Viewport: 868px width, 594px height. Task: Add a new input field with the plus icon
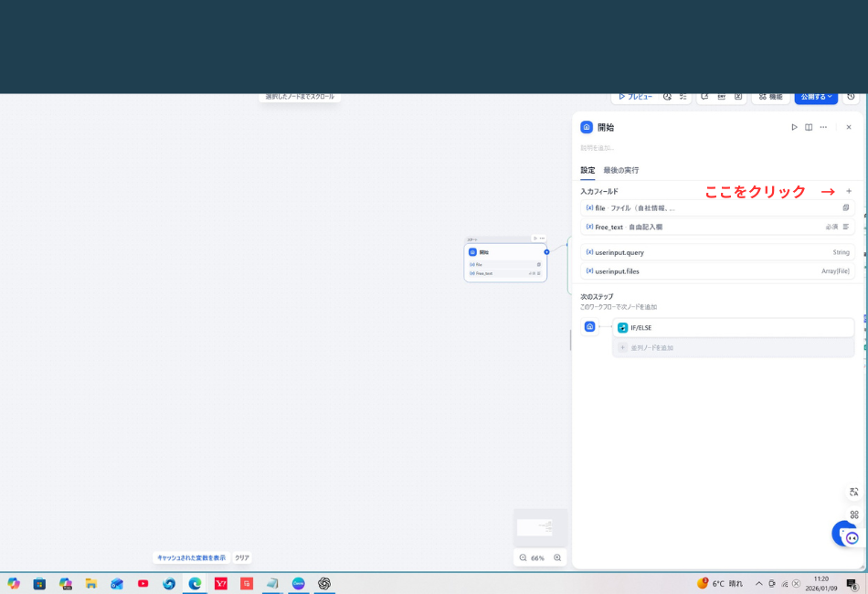coord(848,191)
